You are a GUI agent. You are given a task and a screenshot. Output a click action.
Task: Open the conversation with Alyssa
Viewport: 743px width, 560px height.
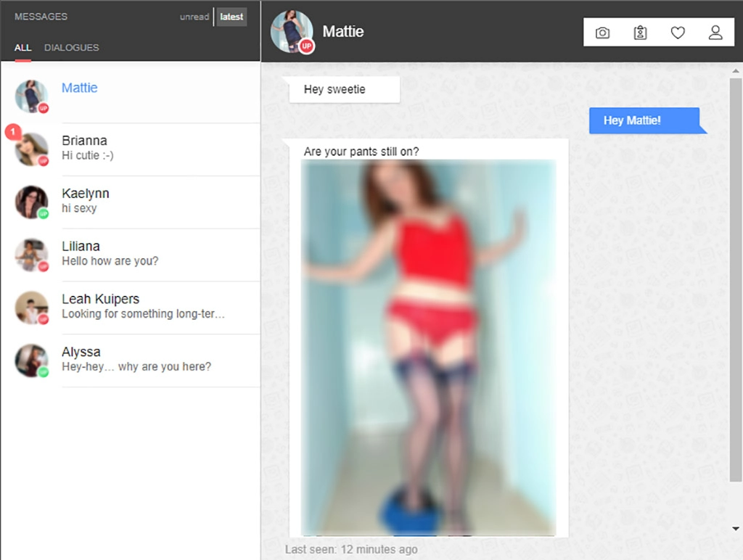131,361
